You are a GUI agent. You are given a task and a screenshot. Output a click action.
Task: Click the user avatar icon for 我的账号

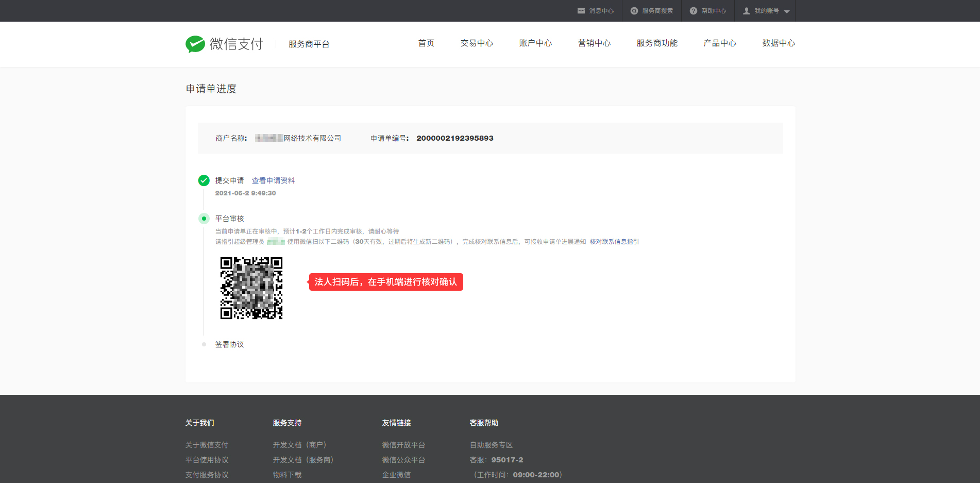coord(747,11)
